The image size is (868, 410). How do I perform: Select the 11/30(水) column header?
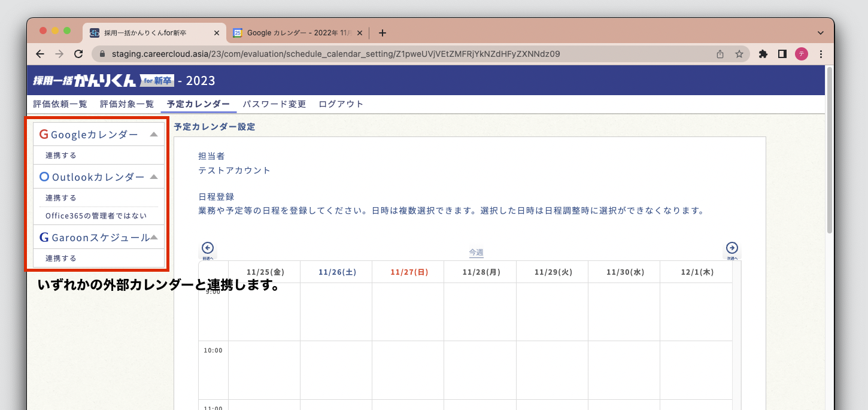(x=624, y=272)
